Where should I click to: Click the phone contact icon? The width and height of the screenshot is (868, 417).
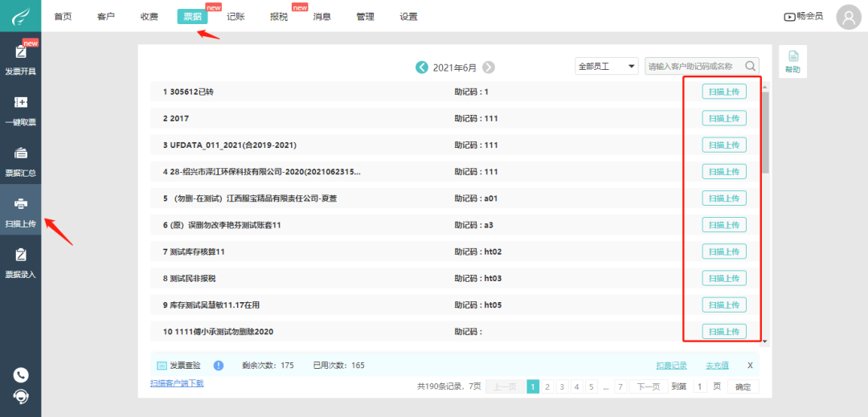coord(20,374)
